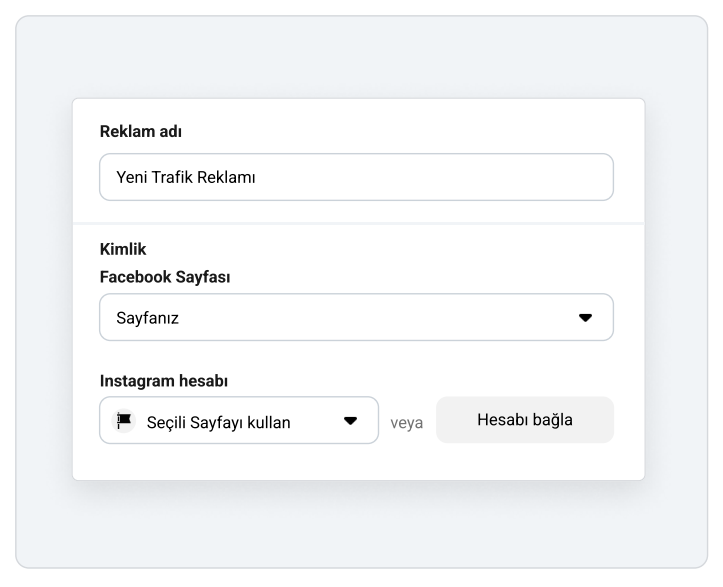Click blank white area below Instagram dropdown
Viewport: 723px width, 587px height.
click(x=358, y=462)
